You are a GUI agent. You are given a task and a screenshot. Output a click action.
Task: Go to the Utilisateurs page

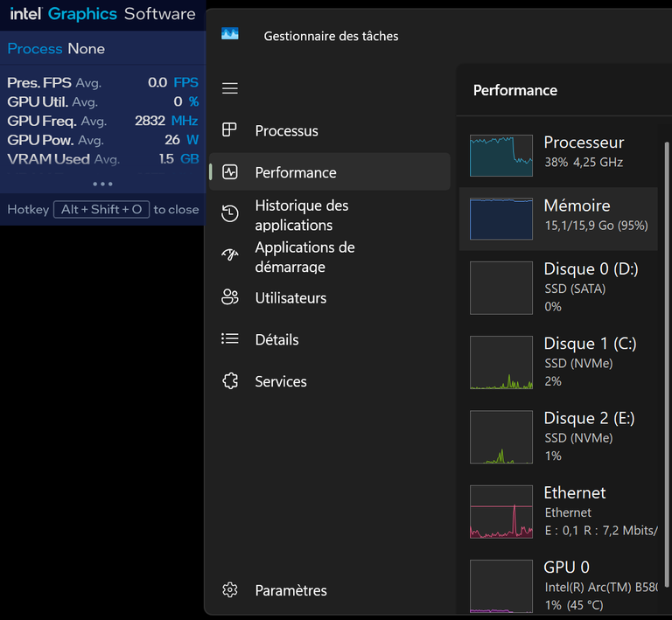point(330,297)
